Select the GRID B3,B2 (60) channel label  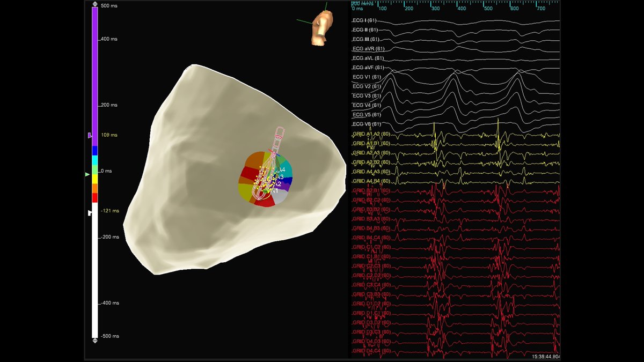tap(371, 209)
